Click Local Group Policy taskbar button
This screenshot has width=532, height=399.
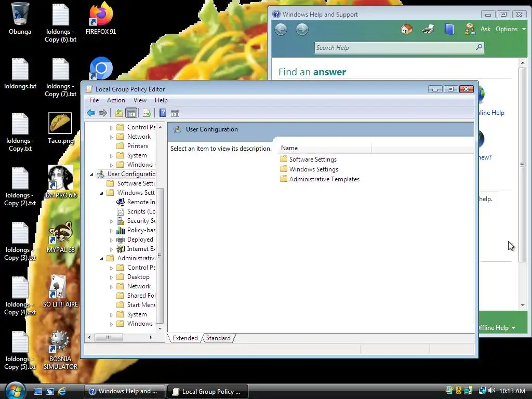(208, 391)
